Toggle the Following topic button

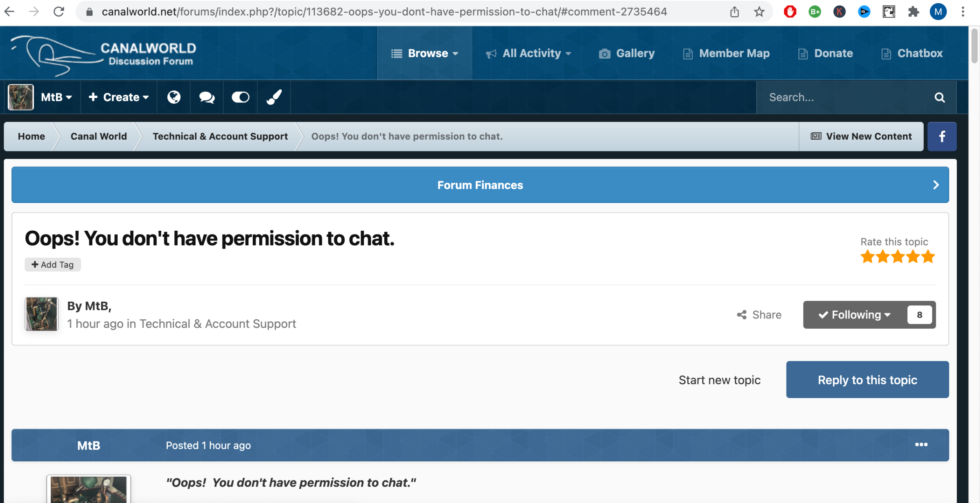click(x=855, y=315)
